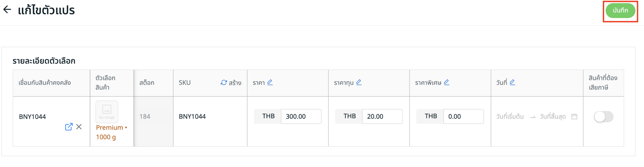
Task: Click edit pencil next to ราคาพิเศษ header
Action: [x=447, y=82]
